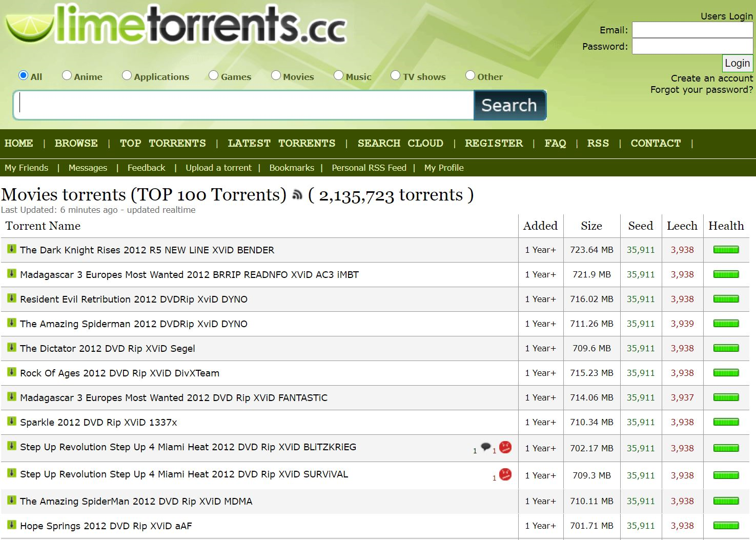This screenshot has height=540, width=756.
Task: Click download icon for Rock Of Ages
Action: click(11, 372)
